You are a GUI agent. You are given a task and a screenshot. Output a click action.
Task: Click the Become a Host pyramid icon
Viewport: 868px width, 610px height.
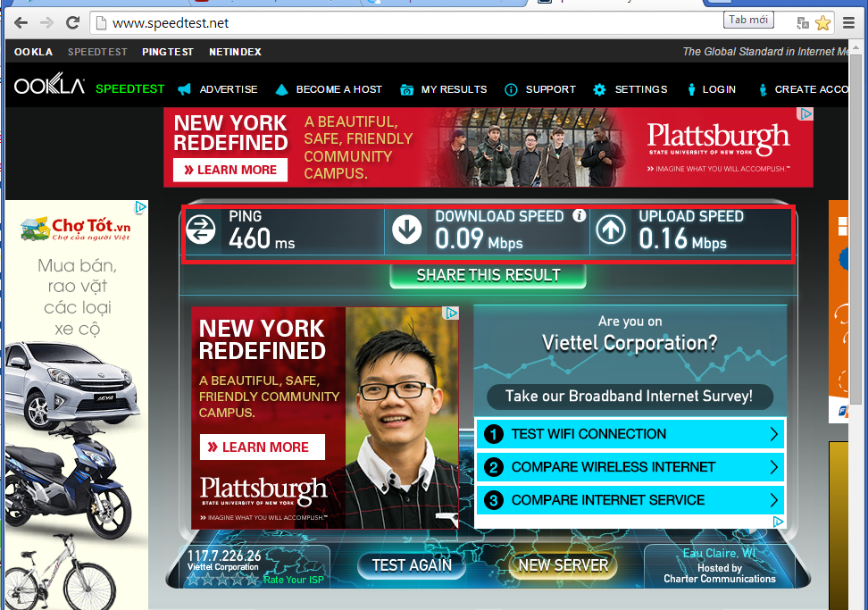[281, 89]
